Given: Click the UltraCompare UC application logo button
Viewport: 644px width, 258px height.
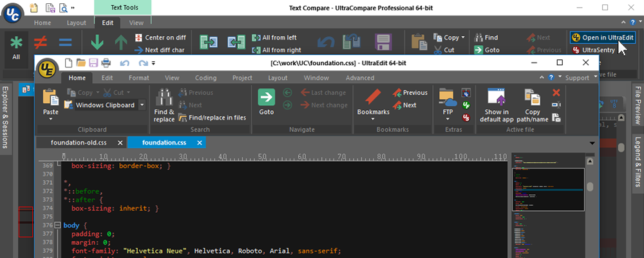Looking at the screenshot, I should tap(14, 13).
